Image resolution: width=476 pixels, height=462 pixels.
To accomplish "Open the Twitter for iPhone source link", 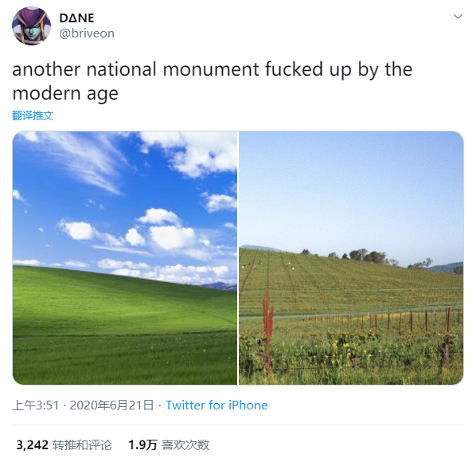I will 217,405.
